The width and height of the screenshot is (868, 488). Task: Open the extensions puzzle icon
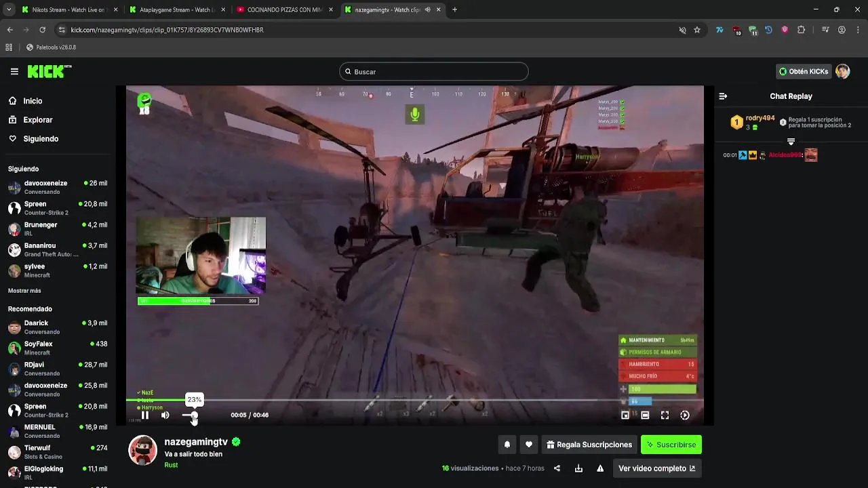pyautogui.click(x=801, y=30)
